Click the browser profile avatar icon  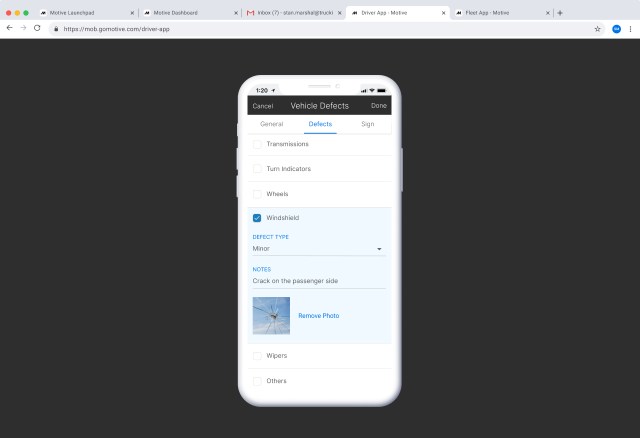click(x=616, y=29)
